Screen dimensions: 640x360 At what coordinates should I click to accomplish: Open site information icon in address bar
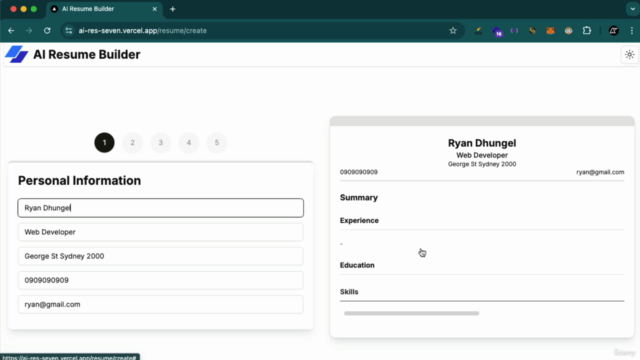[x=69, y=31]
